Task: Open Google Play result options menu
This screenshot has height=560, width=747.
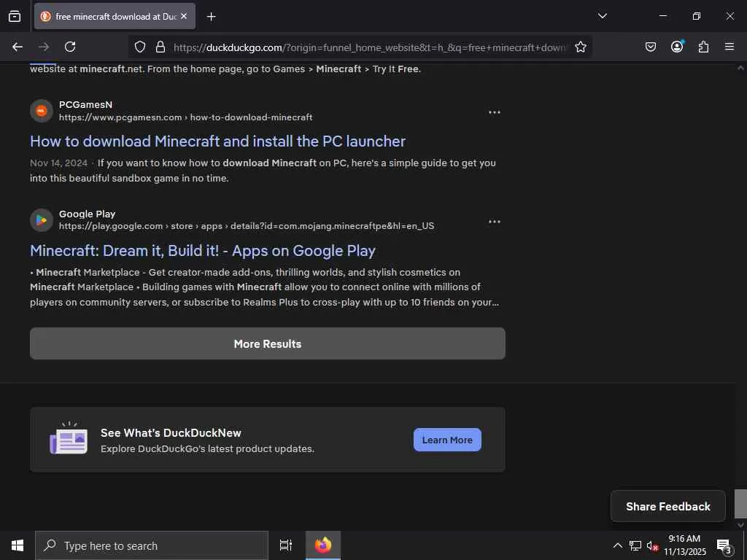Action: coord(495,222)
